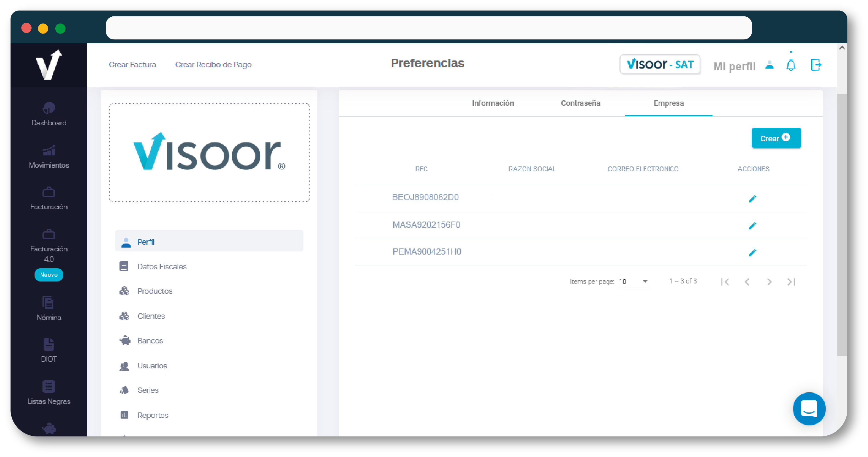Select Perfil in preferences menu
The image size is (868, 457).
[209, 241]
